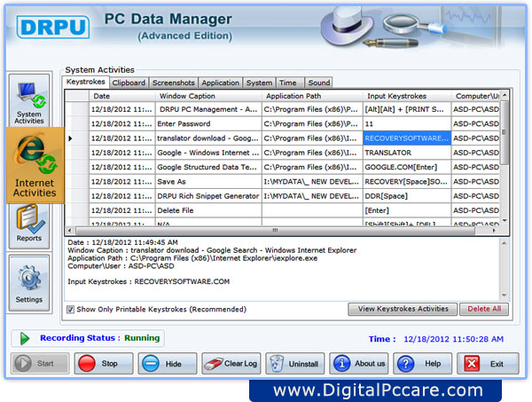532x402 pixels.
Task: Click the Recording Status Running text
Action: pos(99,338)
